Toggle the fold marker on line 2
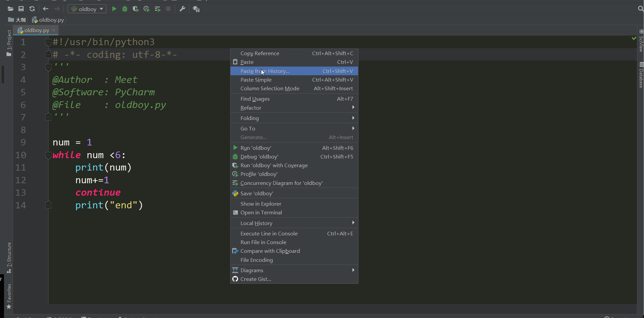The height and width of the screenshot is (318, 644). 48,55
